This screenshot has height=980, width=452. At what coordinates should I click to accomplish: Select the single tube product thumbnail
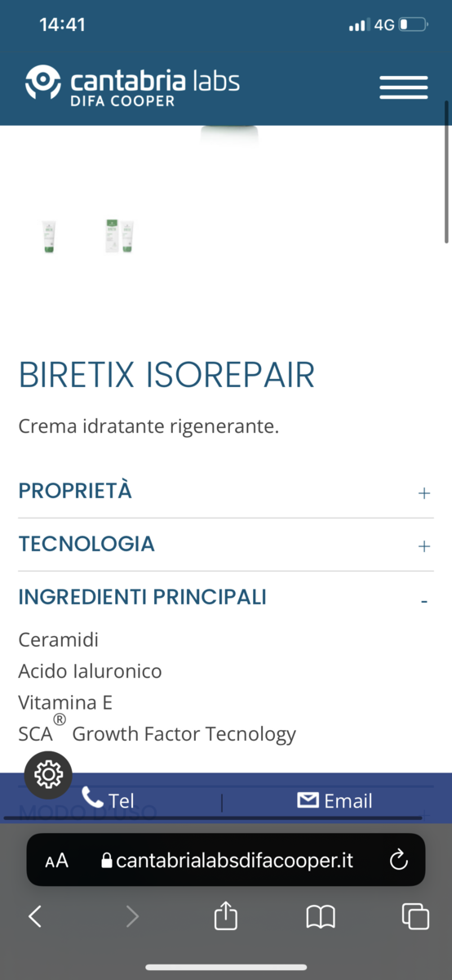pyautogui.click(x=49, y=237)
